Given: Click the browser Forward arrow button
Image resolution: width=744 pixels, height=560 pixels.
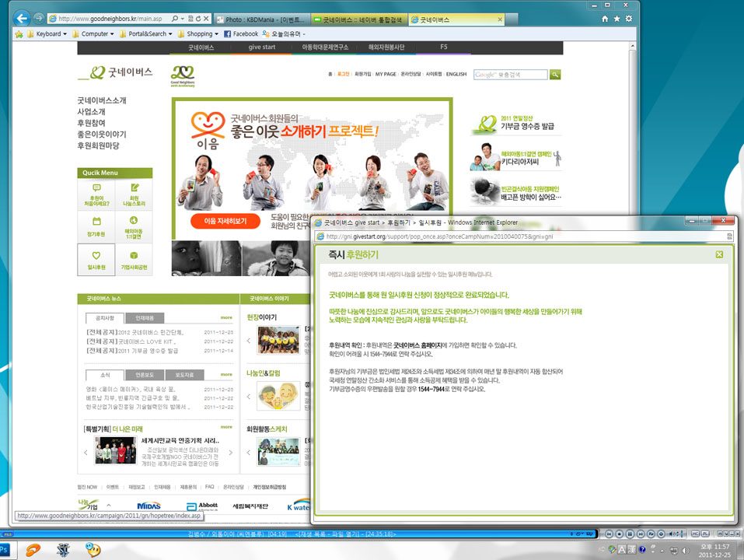Looking at the screenshot, I should coord(39,19).
